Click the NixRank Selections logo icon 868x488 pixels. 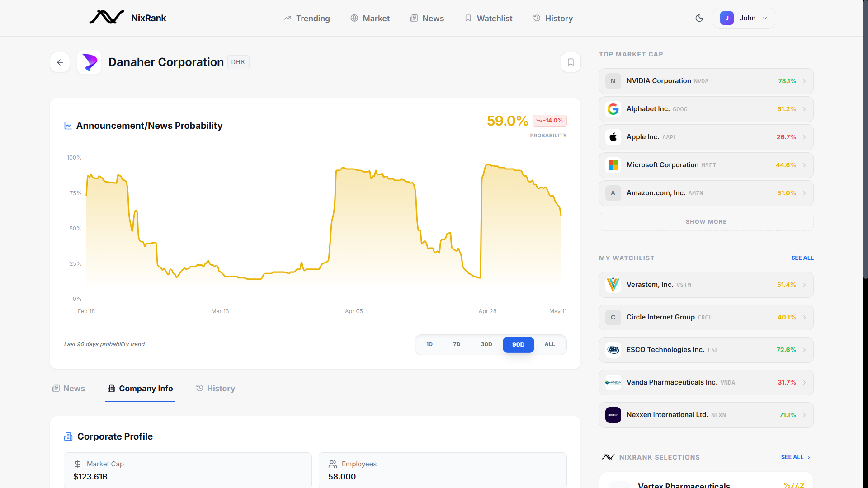pyautogui.click(x=608, y=457)
